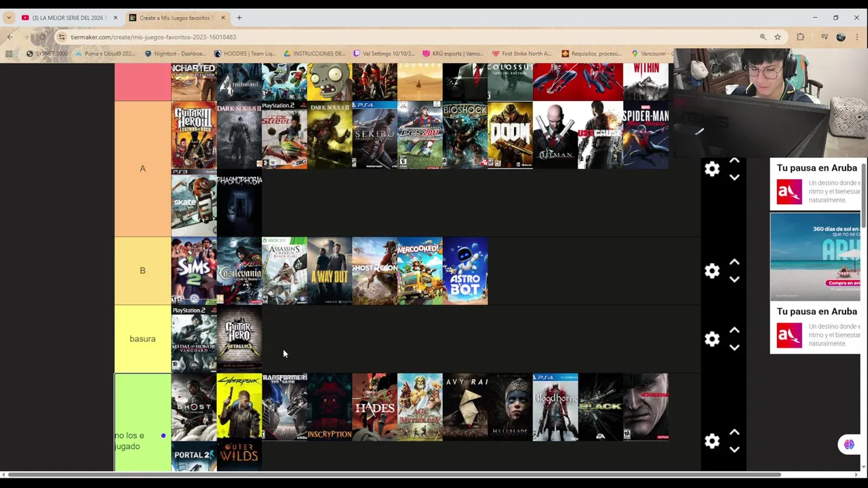This screenshot has height=488, width=868.
Task: Open Requisitos, proceso bookmark
Action: (x=591, y=54)
